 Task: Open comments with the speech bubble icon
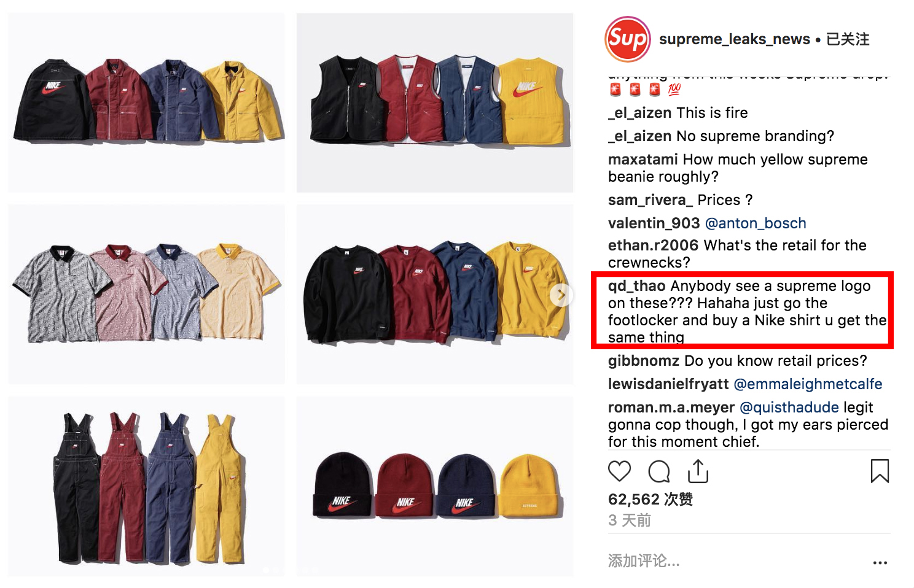pos(659,471)
